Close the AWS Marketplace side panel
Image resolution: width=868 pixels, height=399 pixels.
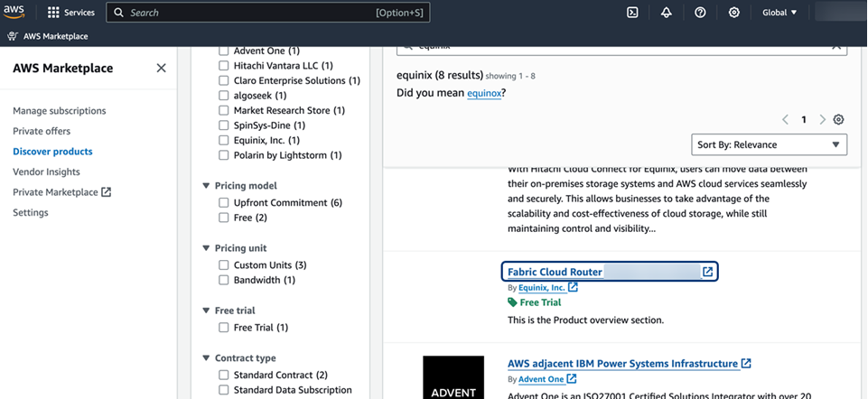[161, 68]
